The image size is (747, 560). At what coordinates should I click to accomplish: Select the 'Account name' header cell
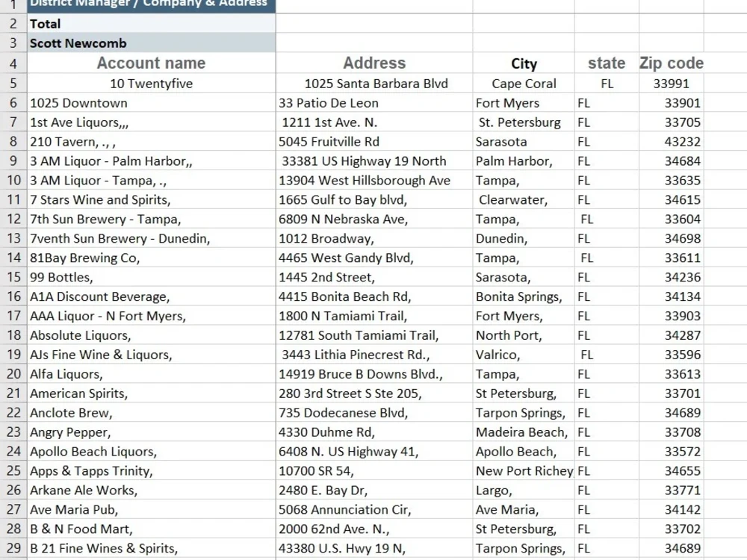click(151, 63)
